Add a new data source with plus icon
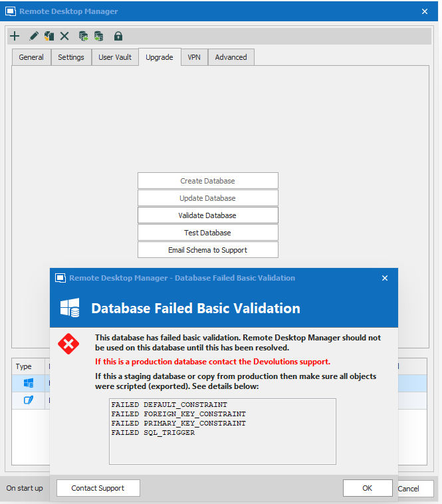Image resolution: width=442 pixels, height=504 pixels. point(15,36)
